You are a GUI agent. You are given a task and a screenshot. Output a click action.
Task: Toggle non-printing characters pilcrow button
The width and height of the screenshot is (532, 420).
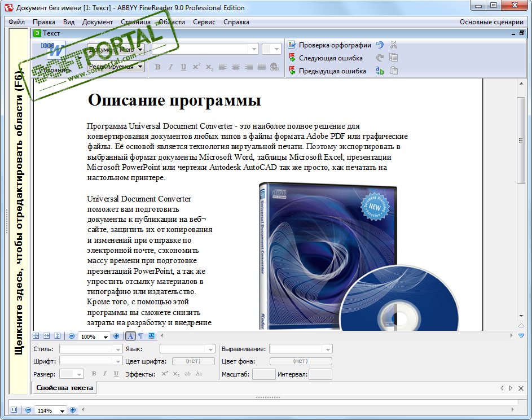pyautogui.click(x=140, y=336)
